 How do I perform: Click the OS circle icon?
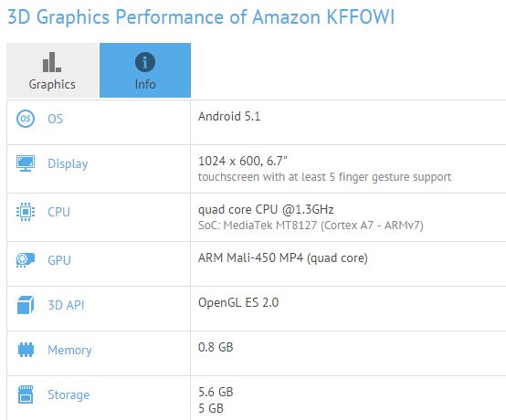[26, 119]
